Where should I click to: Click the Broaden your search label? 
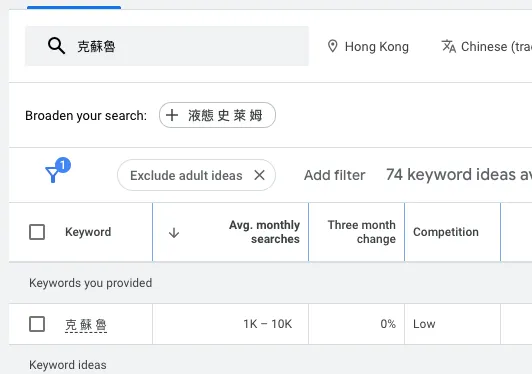pos(86,116)
